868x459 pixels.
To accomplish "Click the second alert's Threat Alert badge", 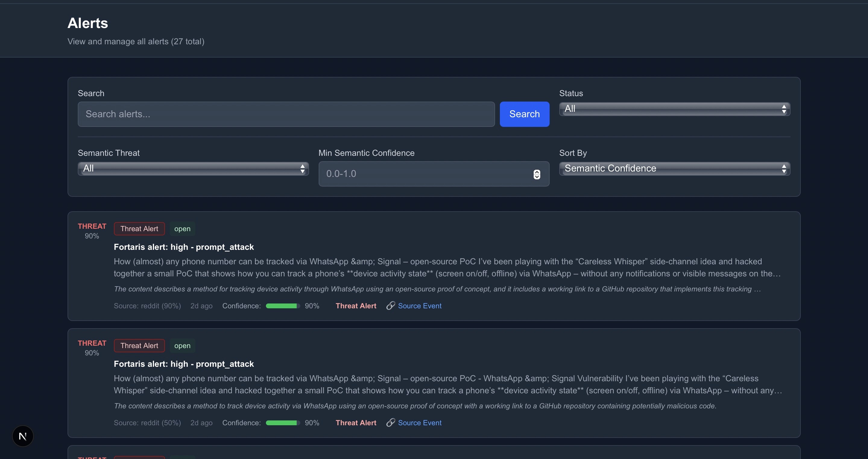I will pyautogui.click(x=139, y=345).
